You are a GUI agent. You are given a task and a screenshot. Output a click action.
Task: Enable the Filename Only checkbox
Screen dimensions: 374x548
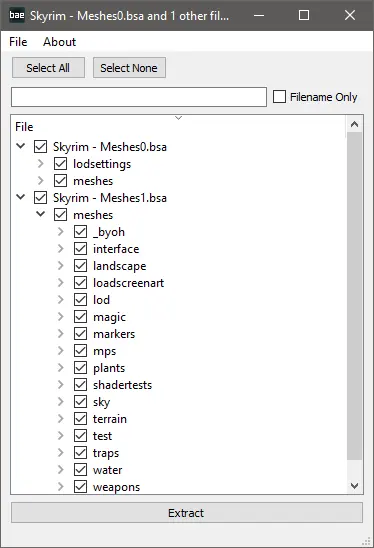click(279, 97)
